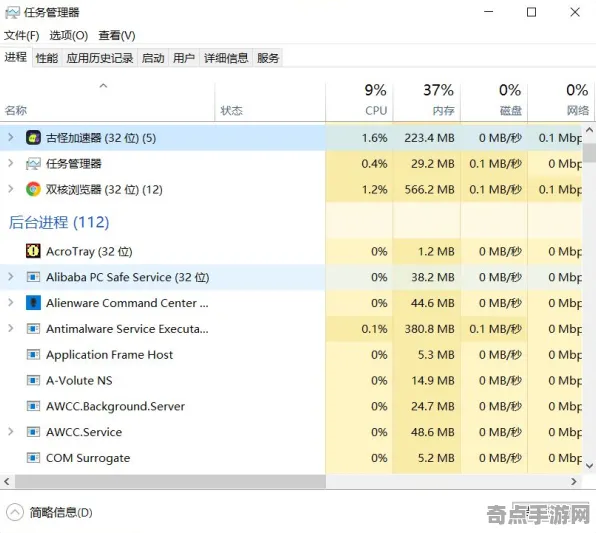Click the Alibaba PC Safe Service icon

33,277
